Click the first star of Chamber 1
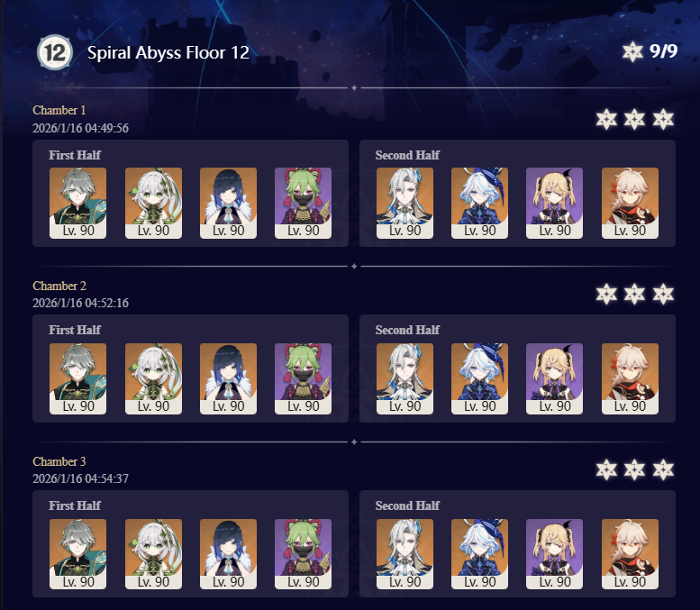The height and width of the screenshot is (610, 700). click(606, 119)
